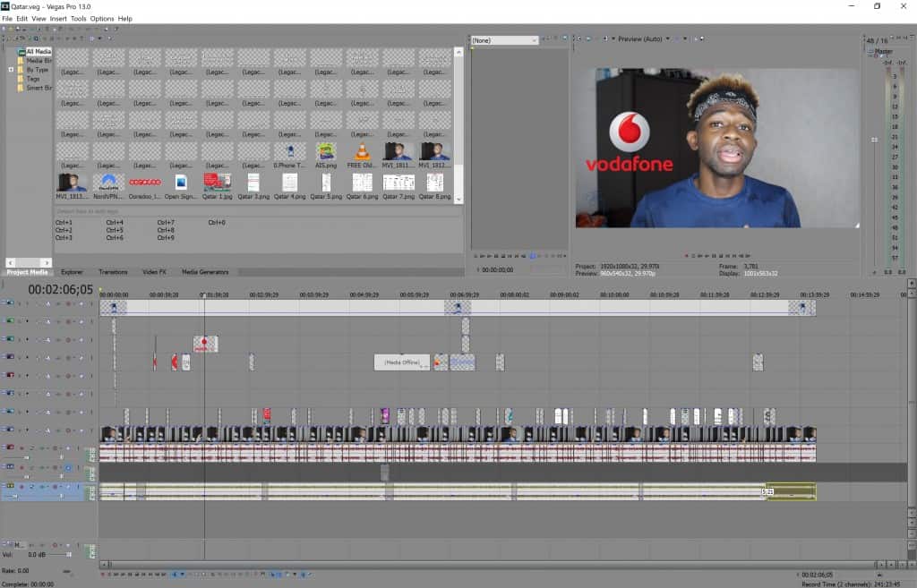The width and height of the screenshot is (917, 588).
Task: Expand the By Type tree node
Action: [11, 70]
